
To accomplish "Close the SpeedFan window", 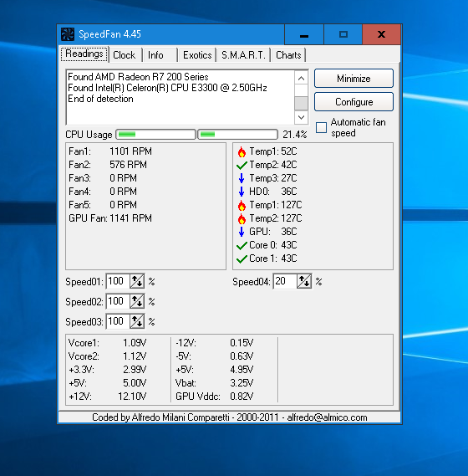I will [x=381, y=34].
